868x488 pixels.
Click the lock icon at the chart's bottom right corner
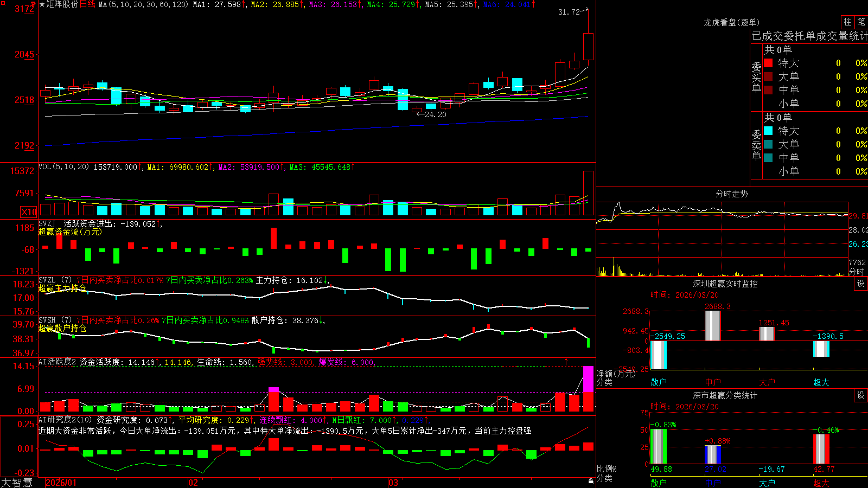point(591,481)
